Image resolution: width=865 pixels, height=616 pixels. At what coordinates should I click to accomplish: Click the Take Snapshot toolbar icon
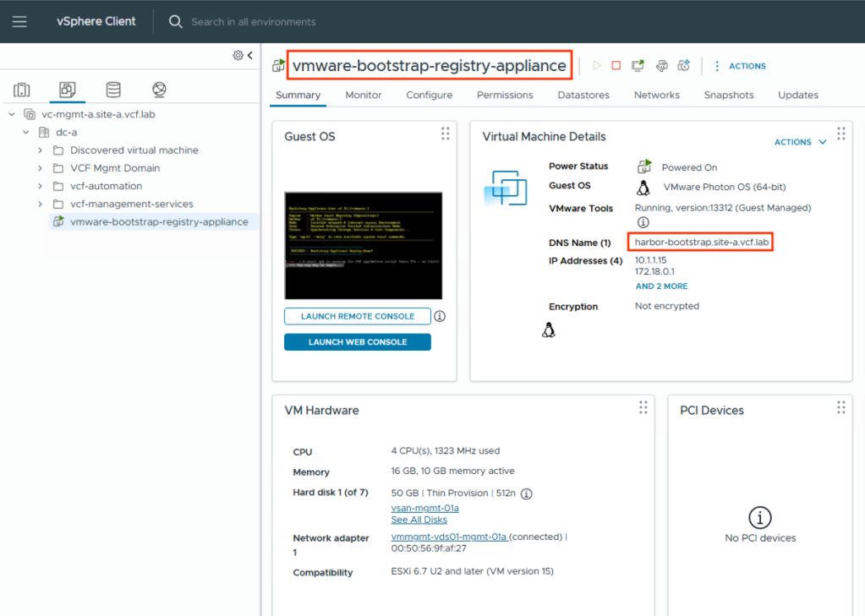[684, 66]
